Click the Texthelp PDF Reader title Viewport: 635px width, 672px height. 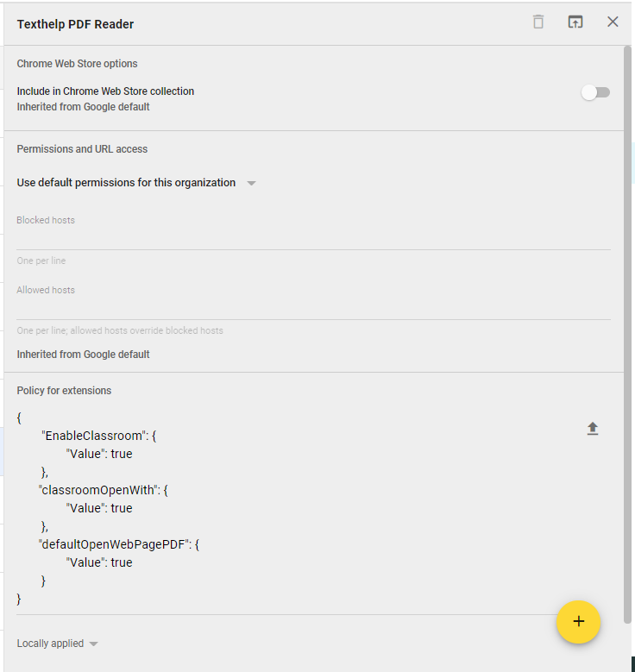point(75,24)
